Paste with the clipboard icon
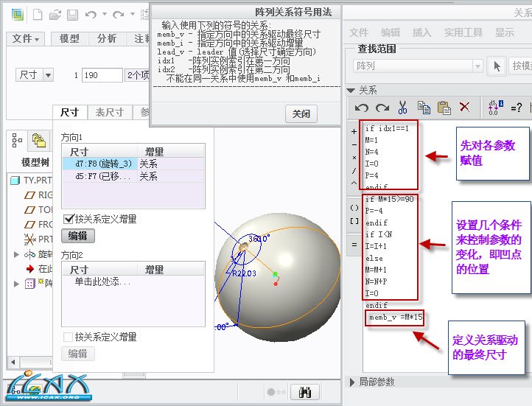Screen dimensions: 532x406 (444, 108)
